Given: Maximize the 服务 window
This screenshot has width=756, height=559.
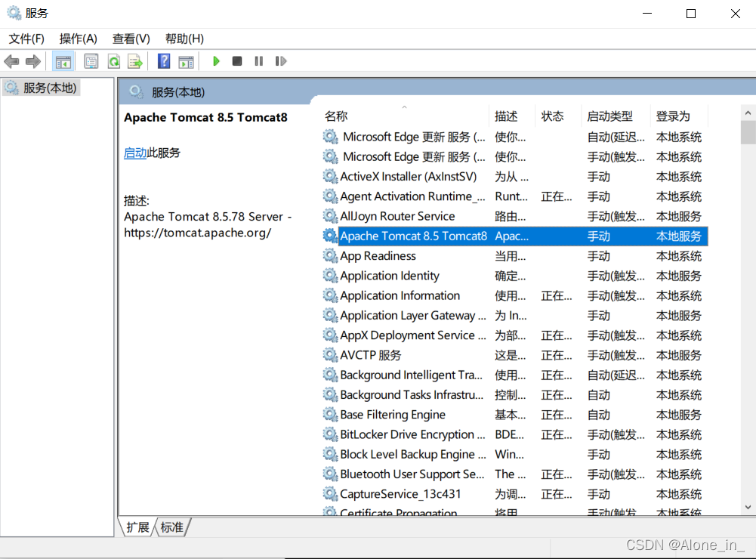Looking at the screenshot, I should tap(691, 14).
